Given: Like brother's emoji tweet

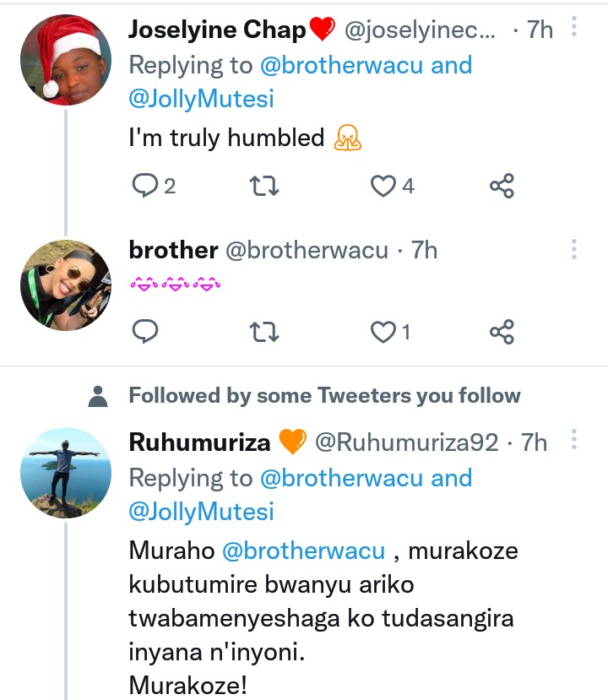Looking at the screenshot, I should (x=384, y=332).
